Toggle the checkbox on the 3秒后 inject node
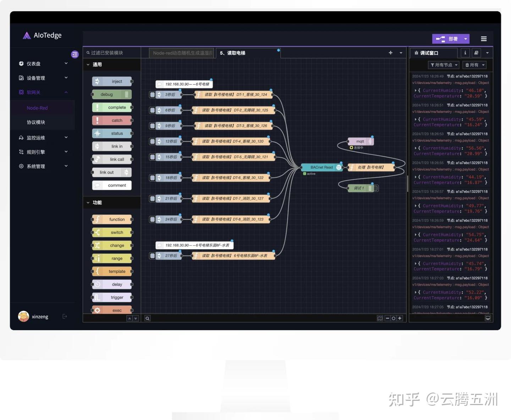 (x=153, y=94)
